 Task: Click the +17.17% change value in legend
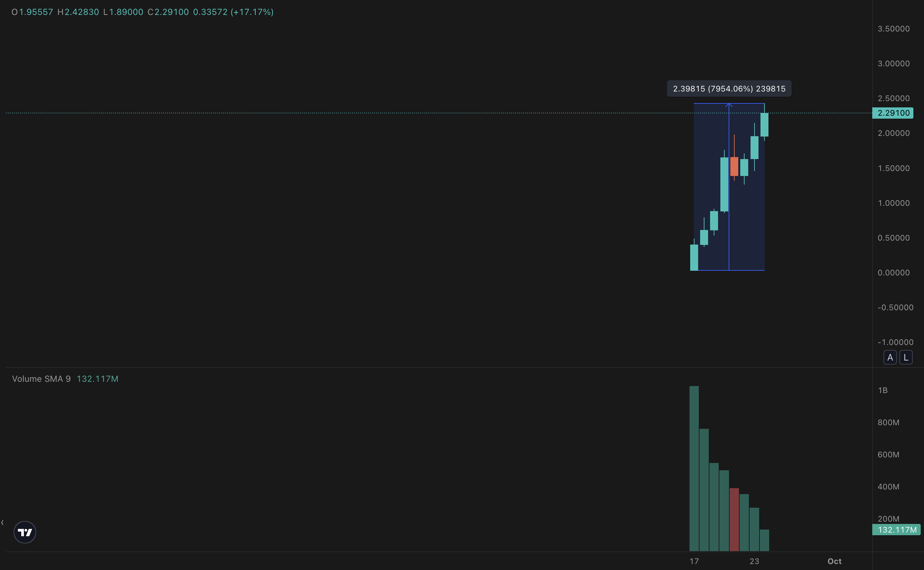point(251,12)
